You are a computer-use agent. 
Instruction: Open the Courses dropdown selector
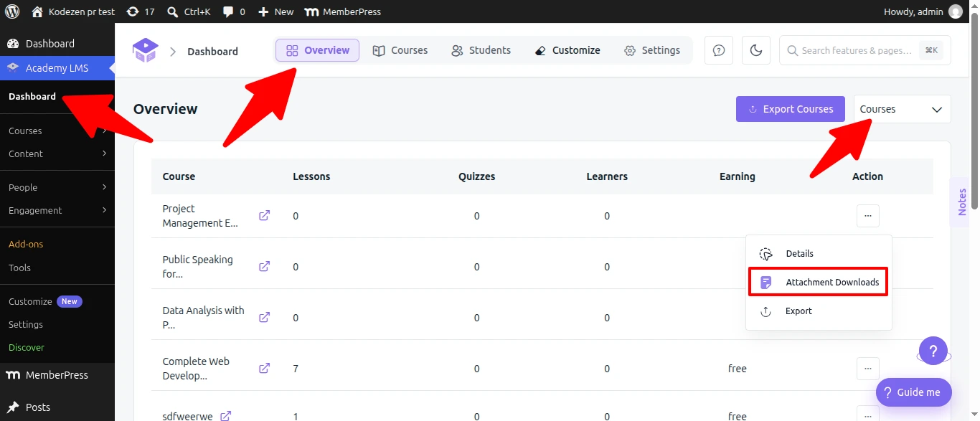click(902, 109)
